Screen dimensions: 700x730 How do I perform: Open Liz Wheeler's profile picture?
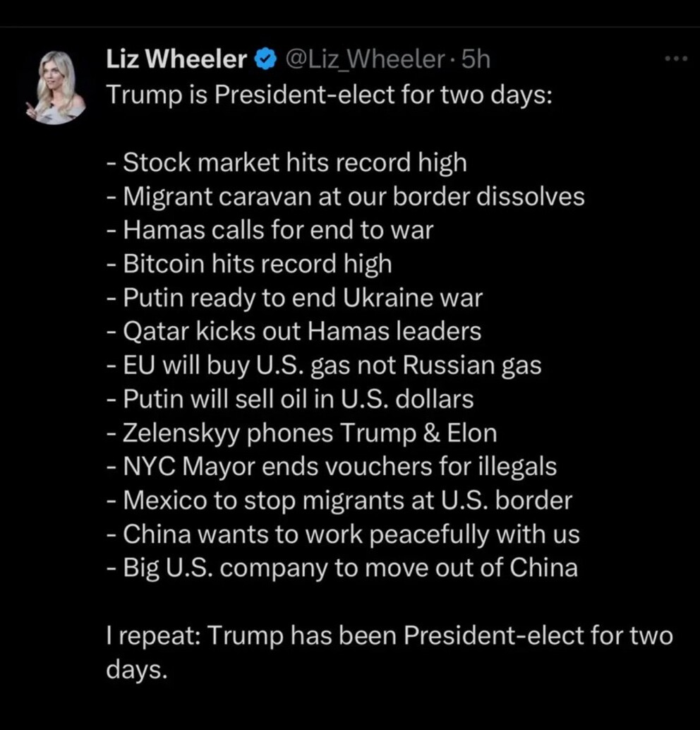(59, 88)
